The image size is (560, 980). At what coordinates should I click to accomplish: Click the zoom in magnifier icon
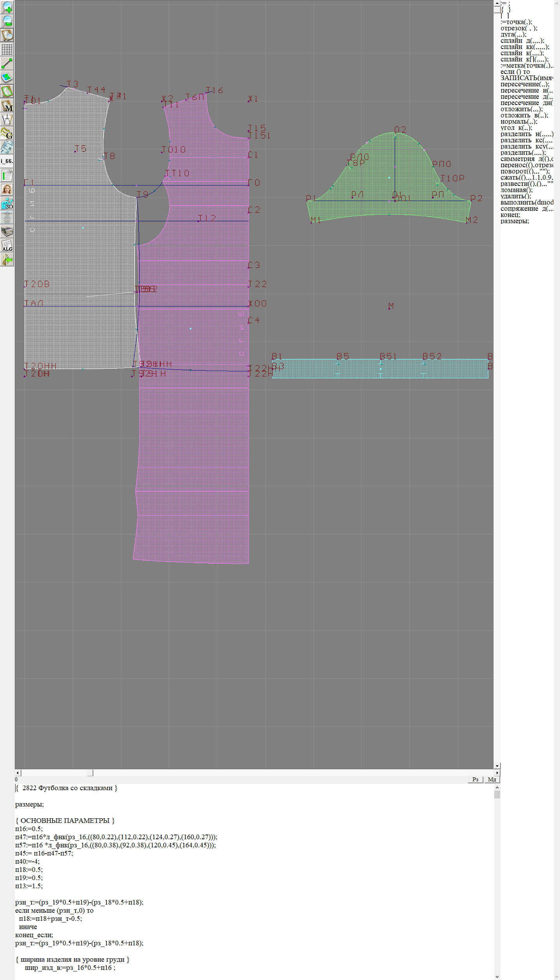coord(7,7)
